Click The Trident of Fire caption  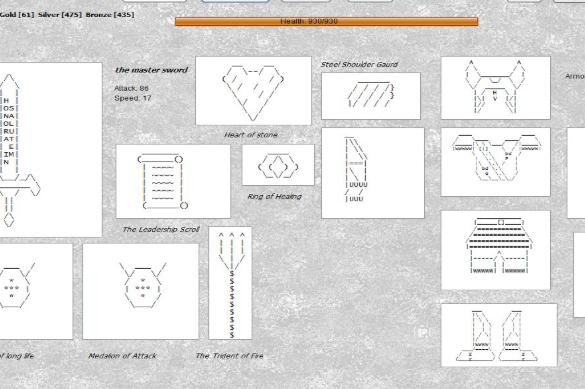(229, 355)
